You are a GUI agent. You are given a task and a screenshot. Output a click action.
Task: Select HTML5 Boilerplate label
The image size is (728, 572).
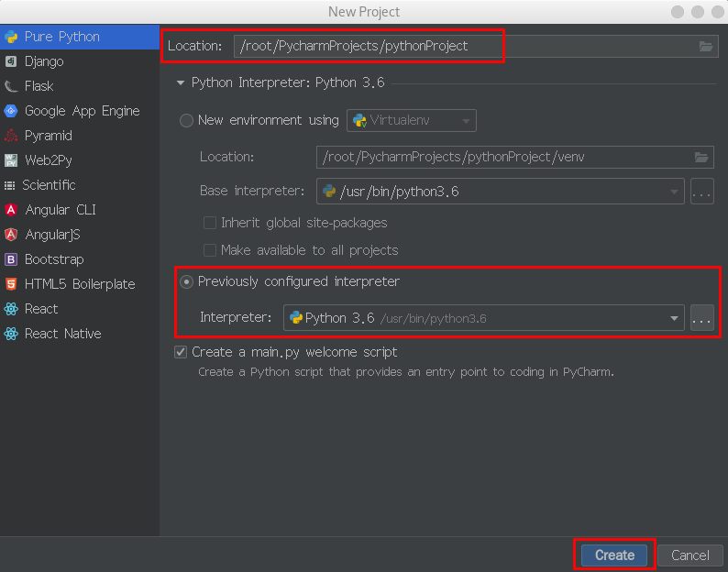pos(80,283)
